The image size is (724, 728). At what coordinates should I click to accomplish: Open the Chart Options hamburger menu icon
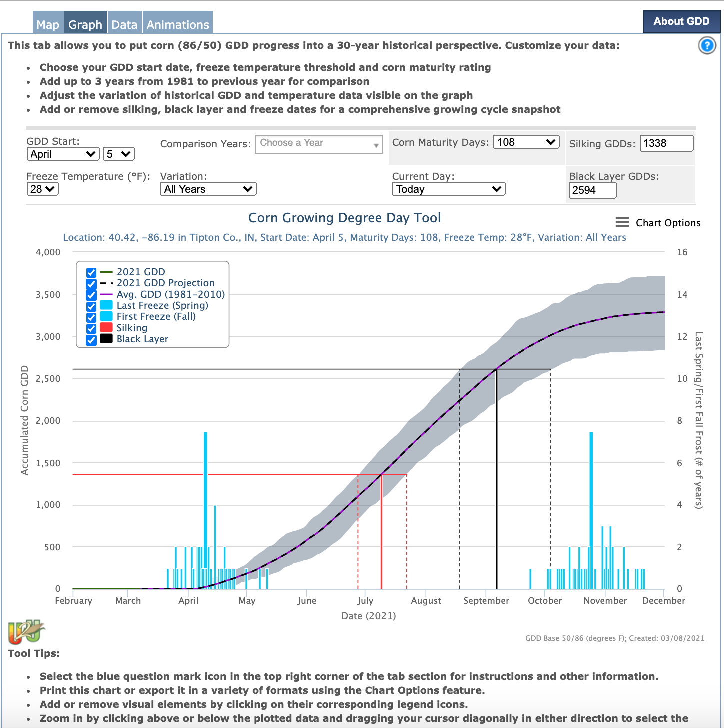(x=622, y=222)
